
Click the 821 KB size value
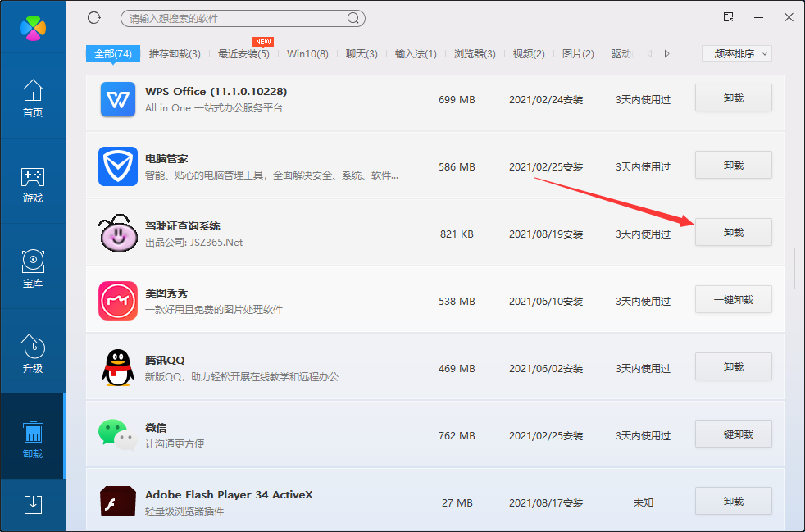(x=457, y=234)
